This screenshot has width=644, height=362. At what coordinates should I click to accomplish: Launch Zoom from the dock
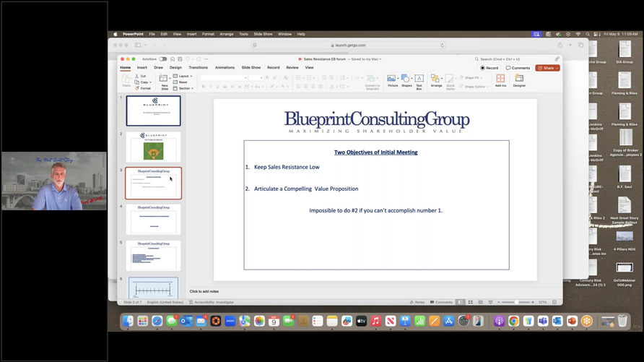230,321
